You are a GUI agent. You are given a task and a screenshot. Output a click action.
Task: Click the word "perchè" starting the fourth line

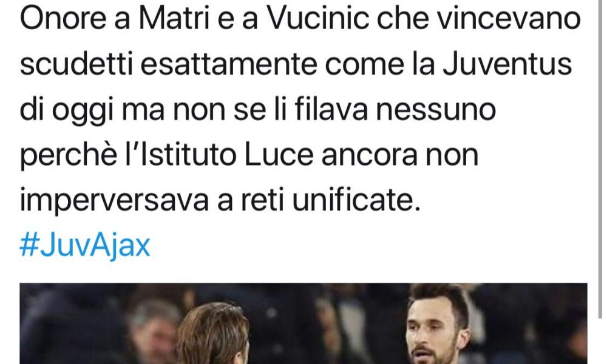(x=69, y=156)
